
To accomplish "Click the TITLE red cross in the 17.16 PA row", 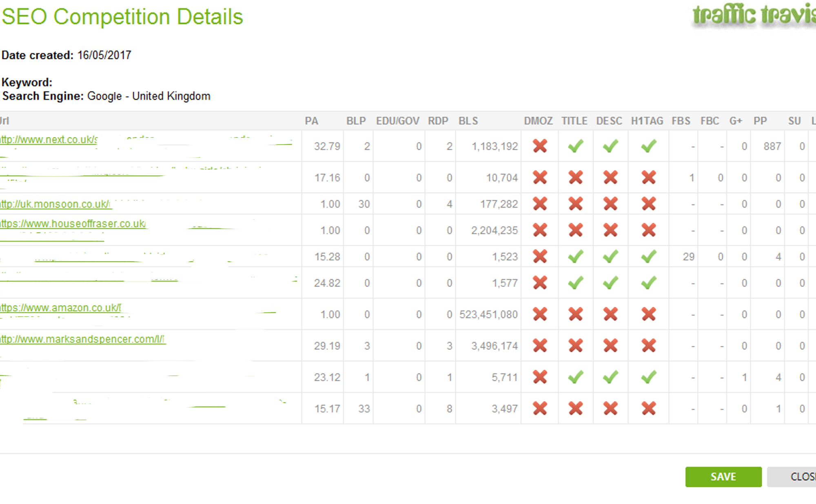I will 575,177.
